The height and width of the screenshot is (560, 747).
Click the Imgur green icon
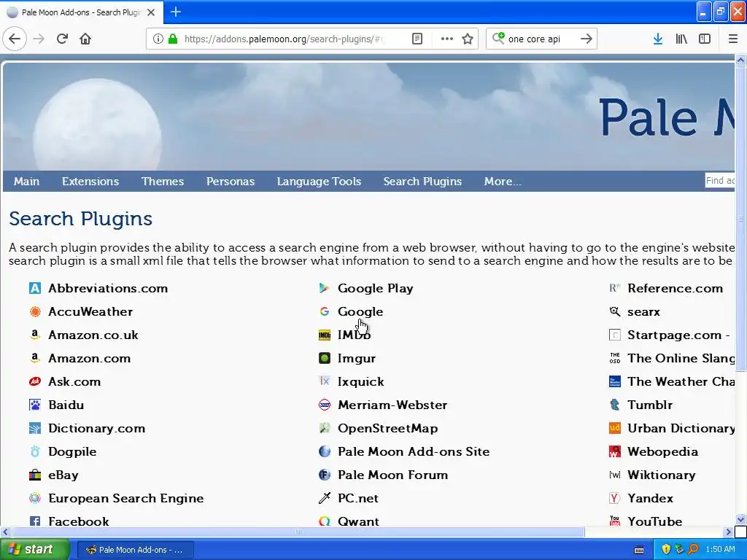(x=325, y=358)
